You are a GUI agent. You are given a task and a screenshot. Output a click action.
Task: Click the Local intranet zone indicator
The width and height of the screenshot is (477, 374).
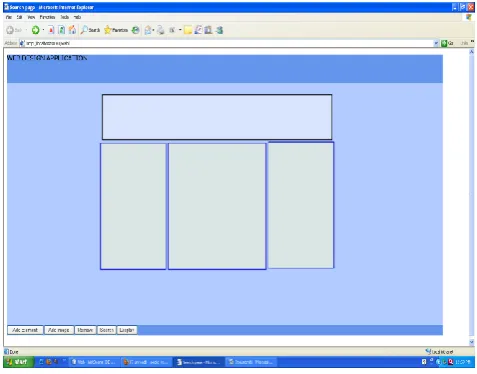(439, 352)
